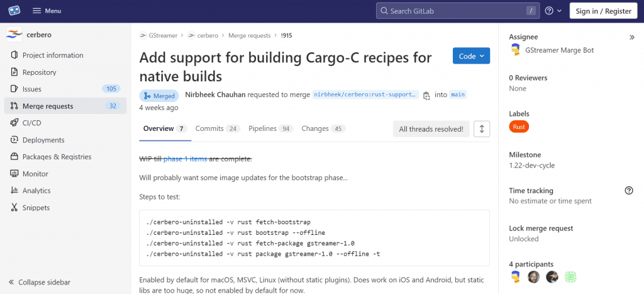Select Merge requests icon in sidebar

tap(14, 106)
